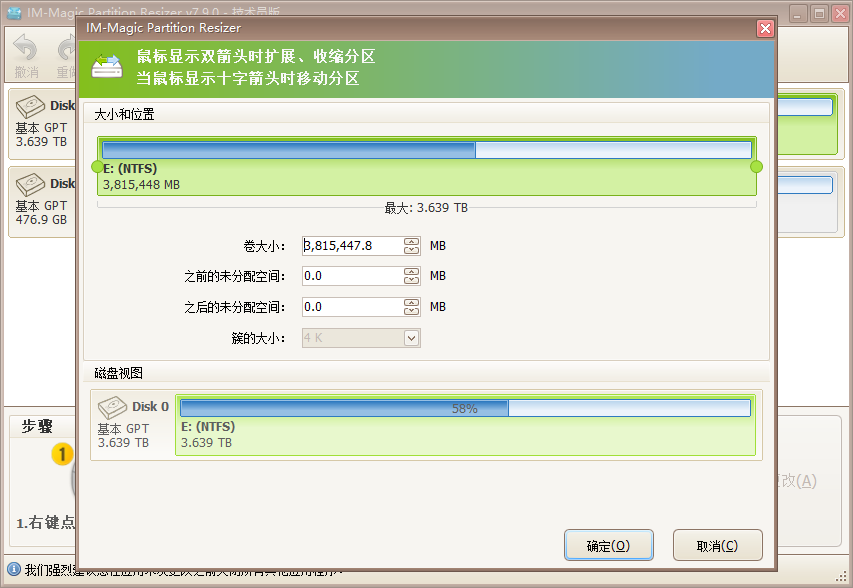Decrease 之前的未分配空间 with the down spinner
The height and width of the screenshot is (588, 853).
pos(412,280)
